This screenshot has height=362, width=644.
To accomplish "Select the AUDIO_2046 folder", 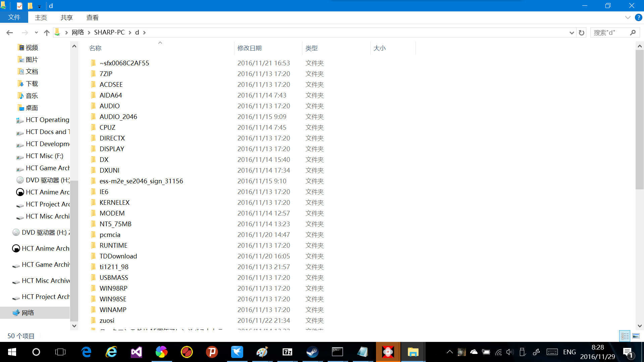I will pos(118,117).
